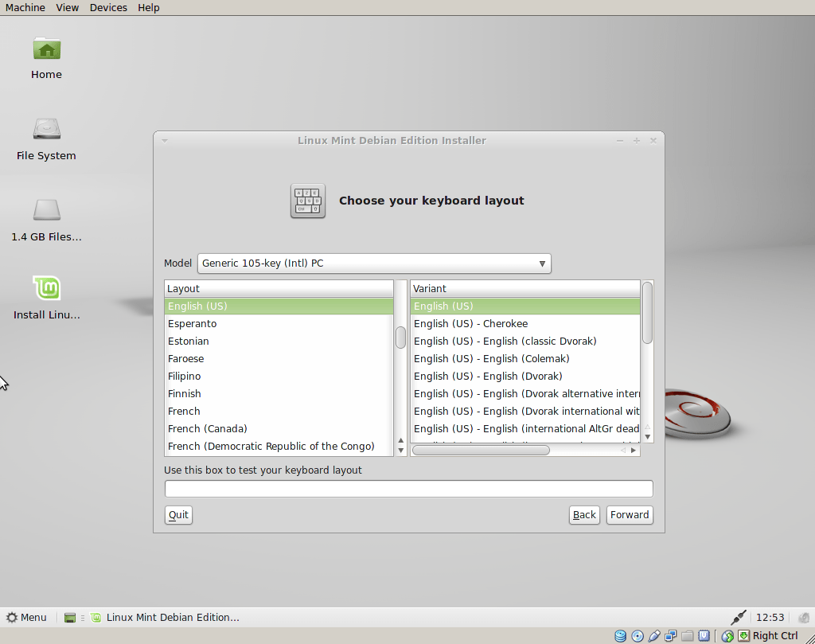
Task: Select the plain French layout
Action: point(279,411)
